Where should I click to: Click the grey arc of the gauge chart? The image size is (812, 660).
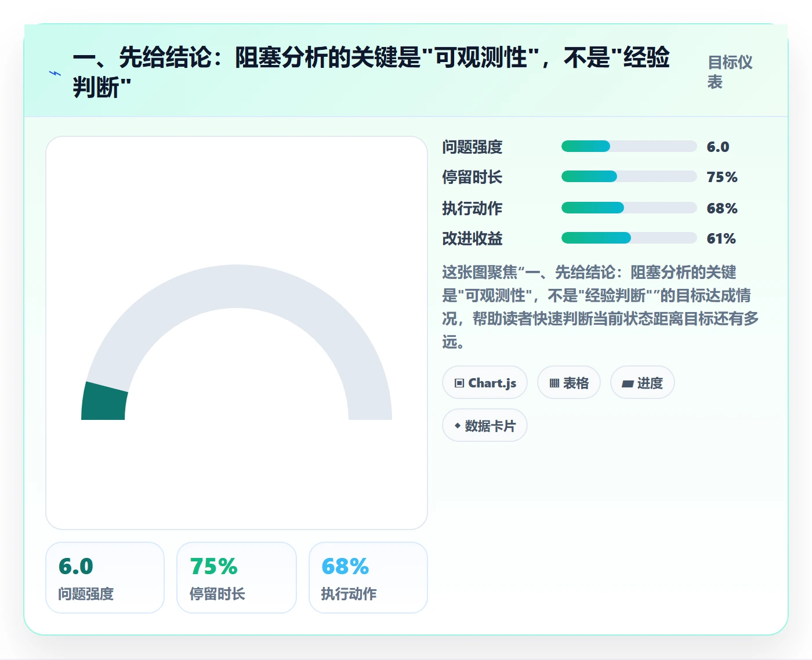point(237,287)
